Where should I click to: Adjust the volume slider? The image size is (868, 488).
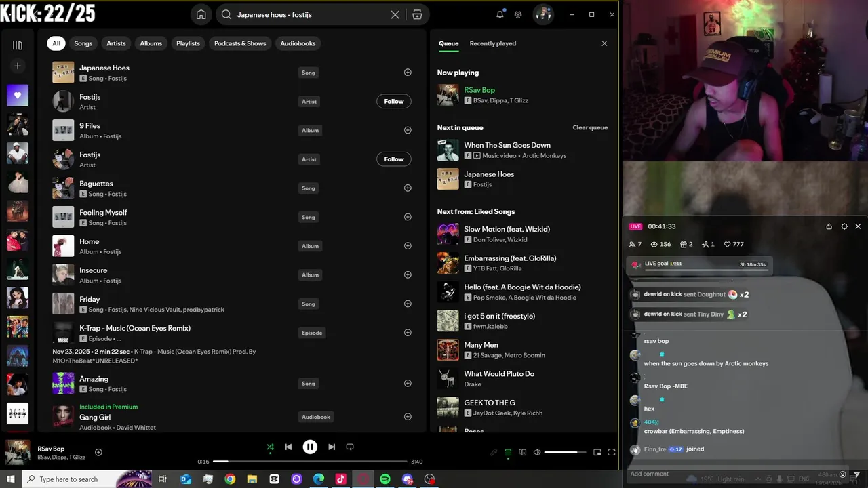(x=565, y=452)
